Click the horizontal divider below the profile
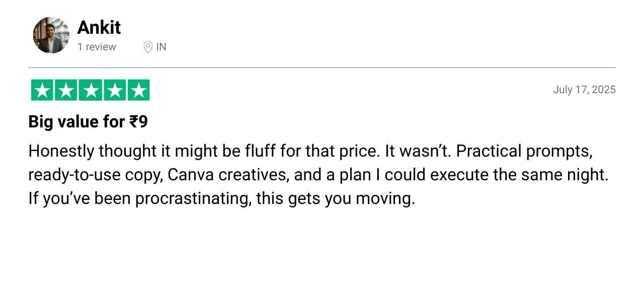 [x=322, y=67]
